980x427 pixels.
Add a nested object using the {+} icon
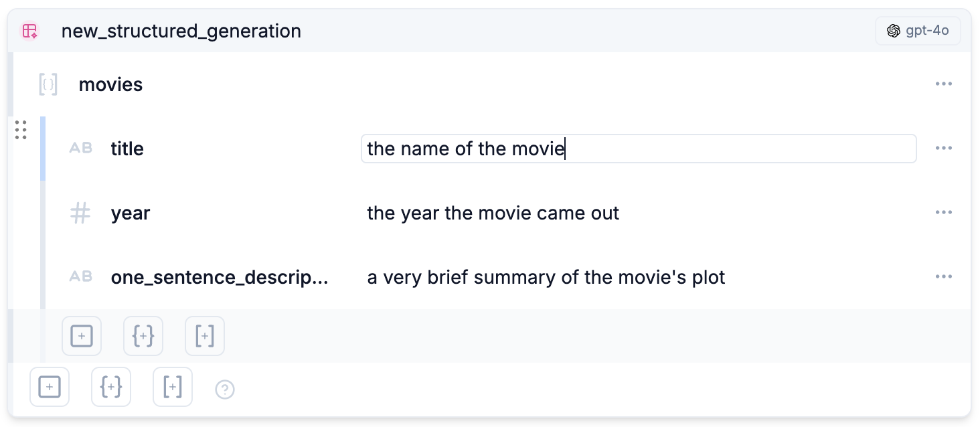point(143,336)
